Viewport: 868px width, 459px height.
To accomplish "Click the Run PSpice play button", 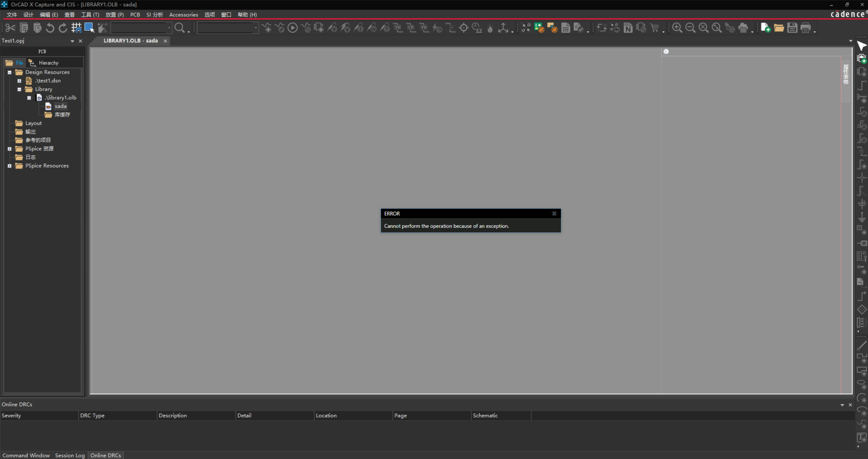I will [293, 28].
